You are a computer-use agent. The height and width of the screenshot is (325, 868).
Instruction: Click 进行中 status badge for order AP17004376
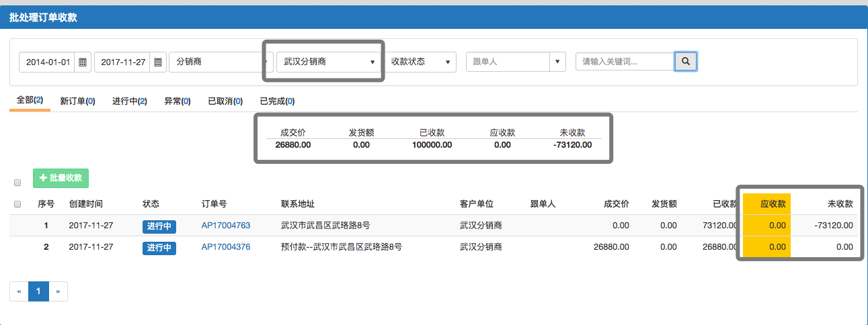pos(159,248)
